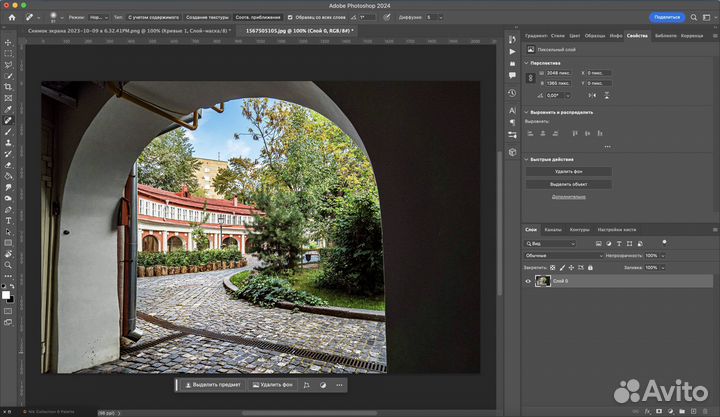Select the Horizontal Type tool

pos(8,221)
